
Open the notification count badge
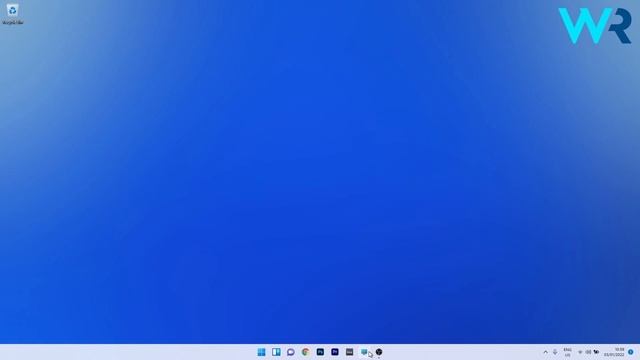coord(631,352)
